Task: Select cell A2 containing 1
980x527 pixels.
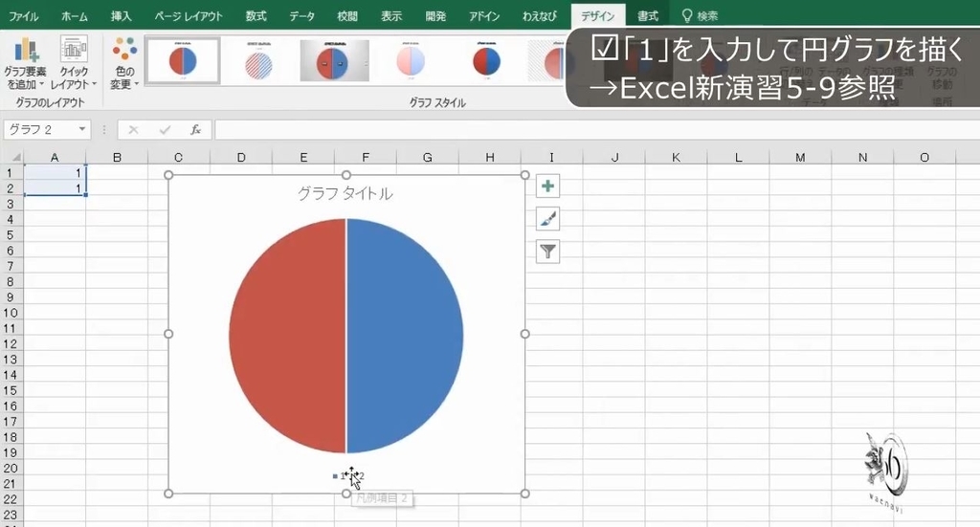Action: click(55, 188)
